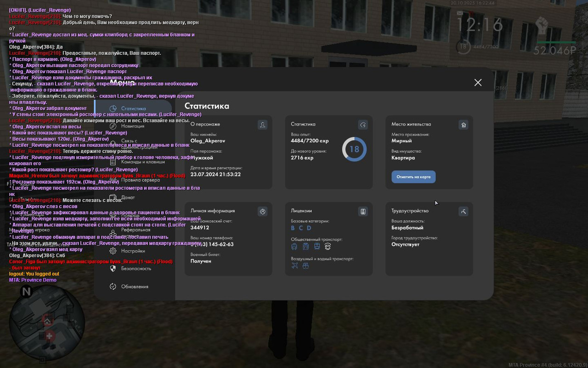Click the 12:16 game clock
Viewport: 588px width, 368px height.
pyautogui.click(x=480, y=25)
